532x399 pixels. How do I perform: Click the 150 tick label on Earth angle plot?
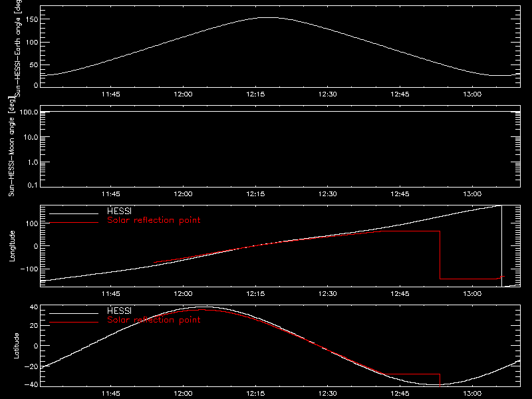pyautogui.click(x=32, y=19)
